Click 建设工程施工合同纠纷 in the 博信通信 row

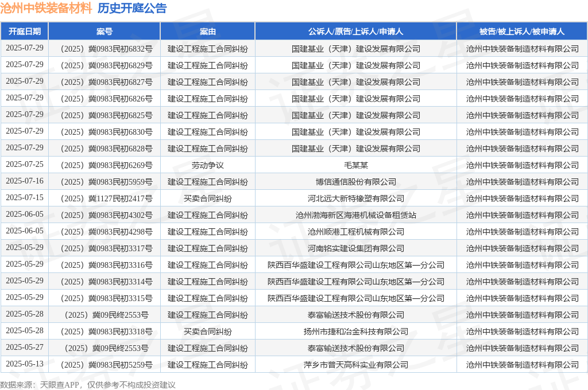click(x=208, y=182)
